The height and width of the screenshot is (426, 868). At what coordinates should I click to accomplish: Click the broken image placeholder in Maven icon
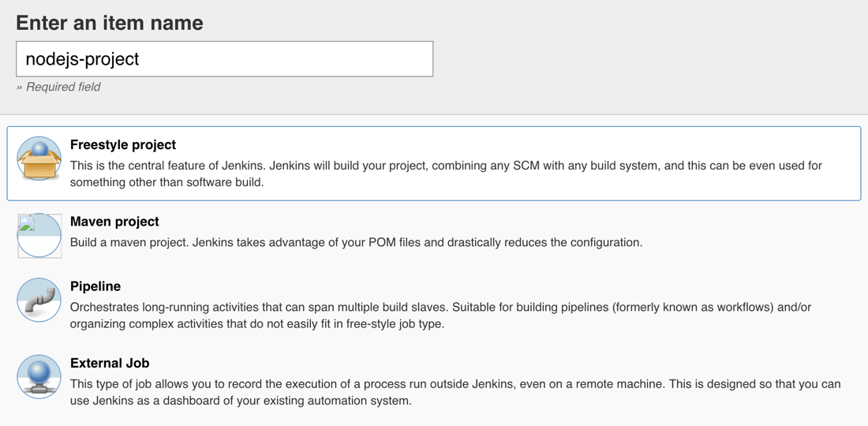(26, 223)
